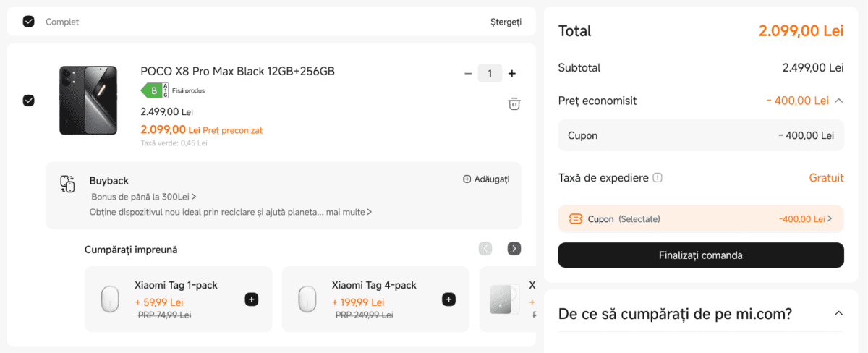The width and height of the screenshot is (868, 353).
Task: Click the energy label B icon
Action: point(154,90)
